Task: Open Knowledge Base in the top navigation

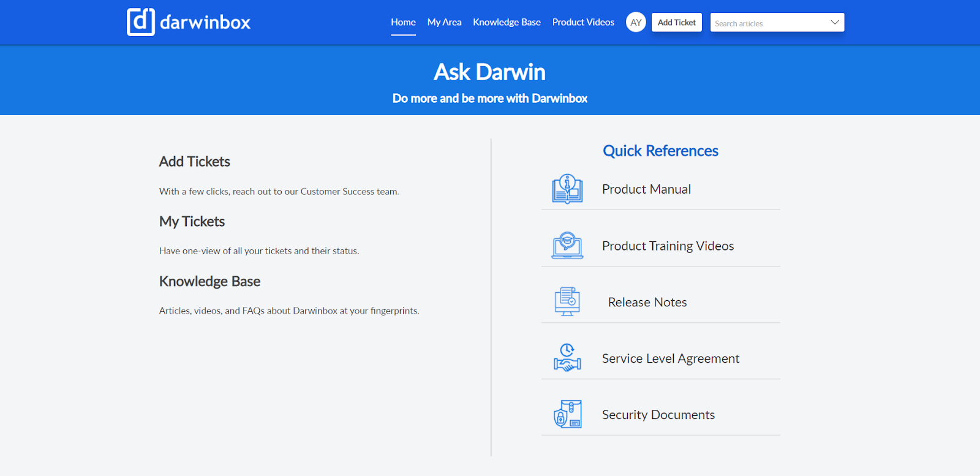Action: pos(507,22)
